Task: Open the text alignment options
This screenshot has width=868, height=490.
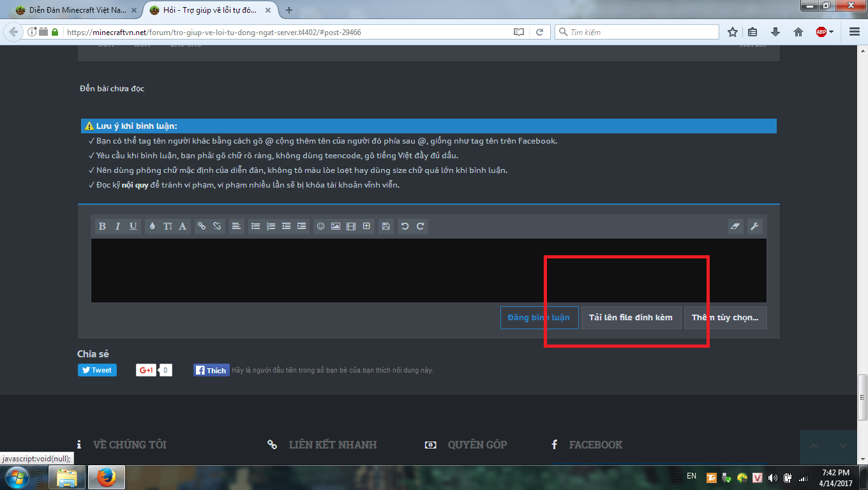Action: (x=236, y=226)
